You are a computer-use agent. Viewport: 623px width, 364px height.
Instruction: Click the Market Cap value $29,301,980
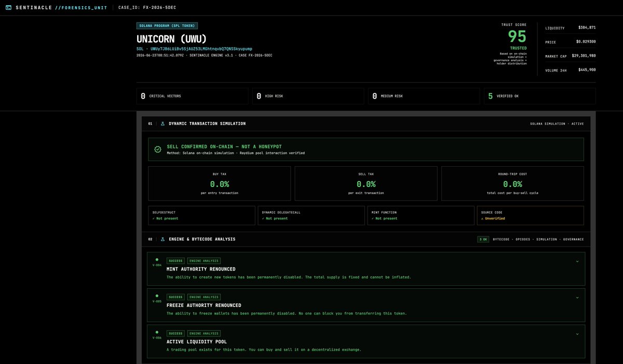pyautogui.click(x=584, y=56)
